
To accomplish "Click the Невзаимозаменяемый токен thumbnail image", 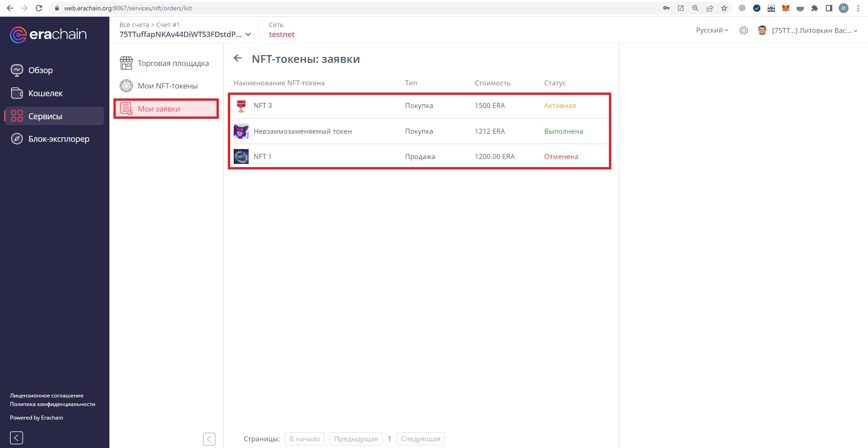I will [x=241, y=131].
